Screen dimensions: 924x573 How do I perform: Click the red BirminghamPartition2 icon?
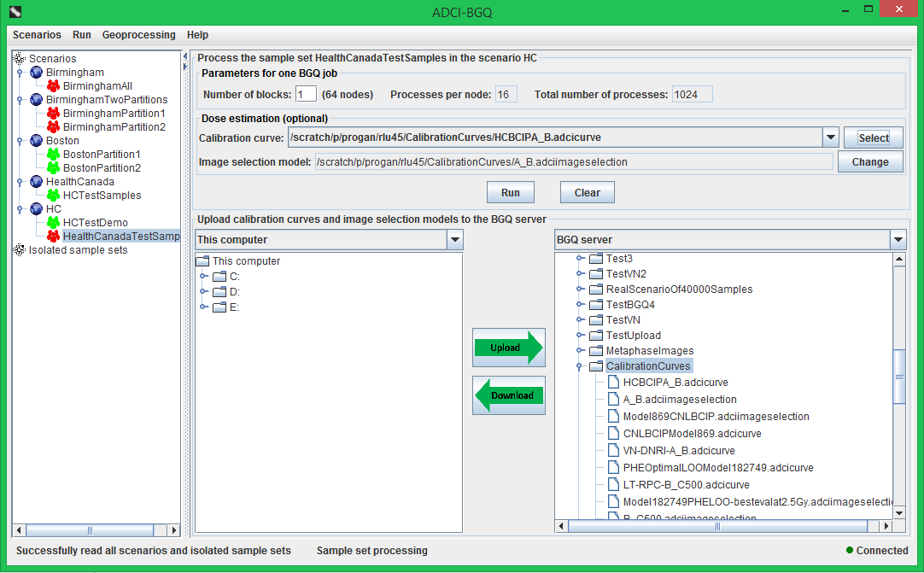[x=54, y=126]
